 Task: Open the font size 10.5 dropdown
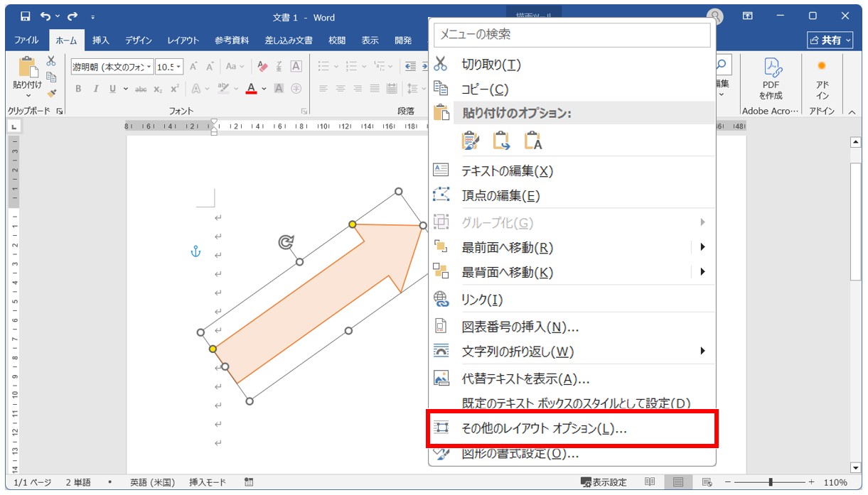178,67
